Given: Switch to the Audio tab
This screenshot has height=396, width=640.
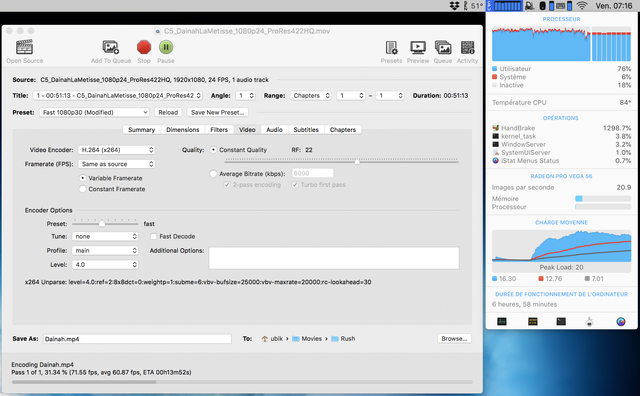Looking at the screenshot, I should [275, 129].
